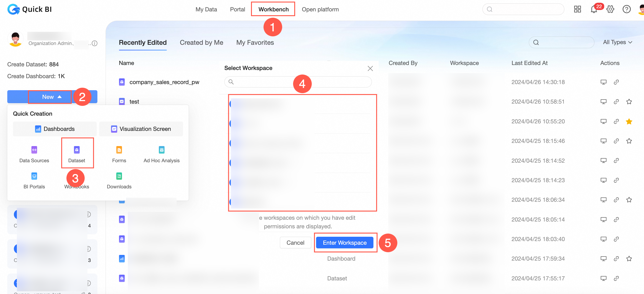This screenshot has width=644, height=294.
Task: Open the Data Sources quick creation icon
Action: [34, 150]
